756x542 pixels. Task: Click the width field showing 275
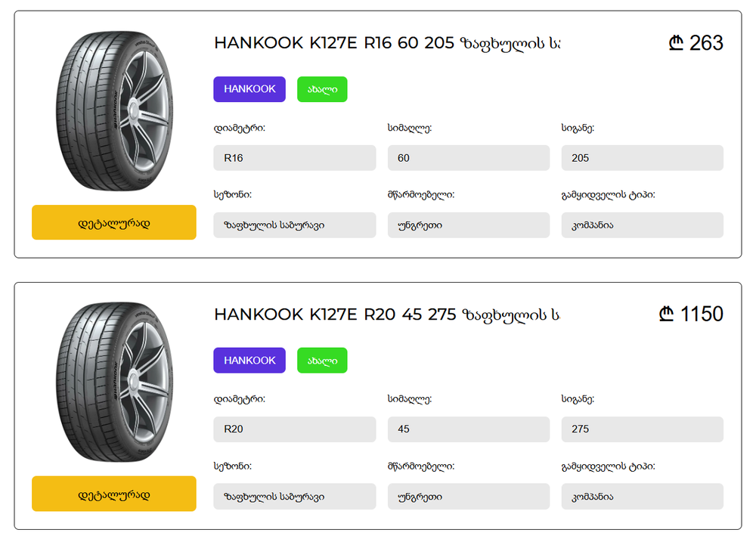coord(642,429)
